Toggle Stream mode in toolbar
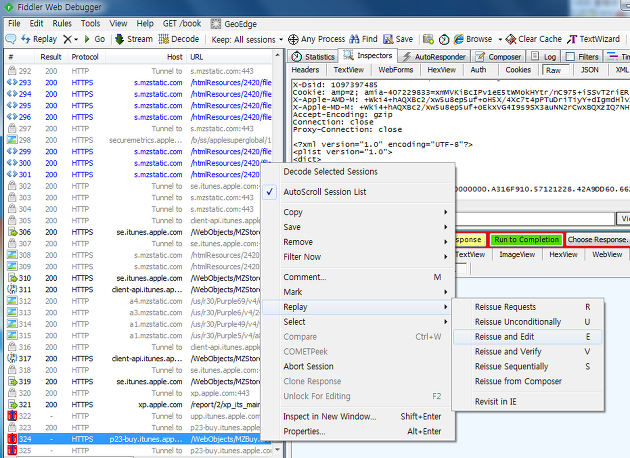Image resolution: width=630 pixels, height=458 pixels. 134,39
